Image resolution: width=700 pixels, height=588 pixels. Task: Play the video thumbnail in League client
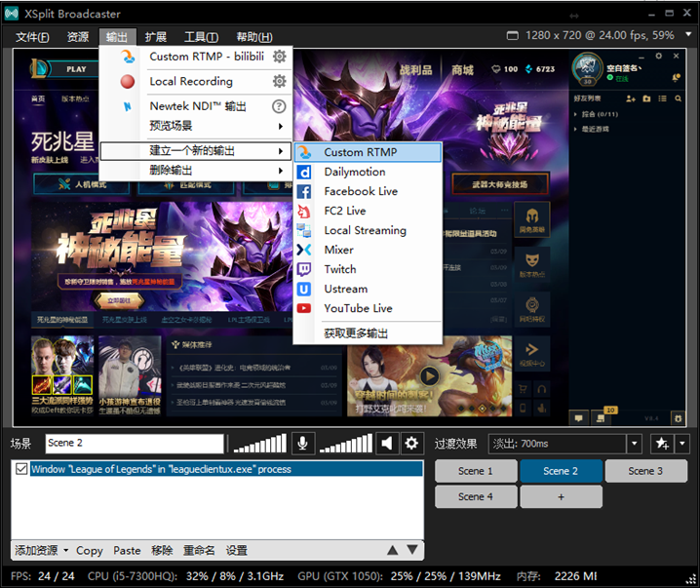click(430, 376)
